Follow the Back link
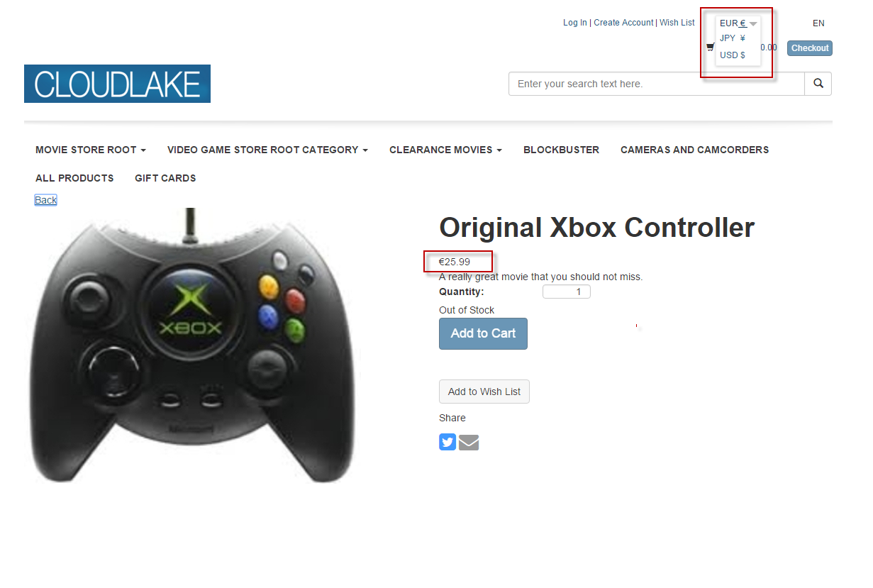 45,200
